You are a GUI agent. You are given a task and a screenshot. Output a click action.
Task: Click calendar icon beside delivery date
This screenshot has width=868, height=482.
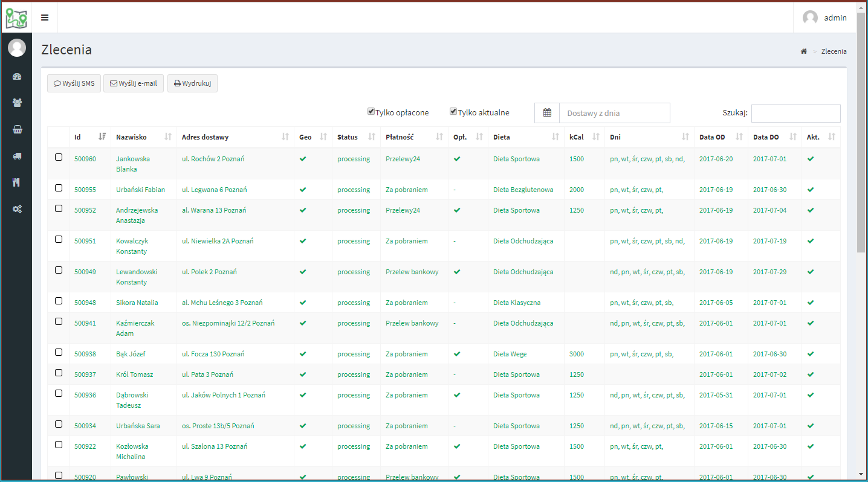pos(547,113)
